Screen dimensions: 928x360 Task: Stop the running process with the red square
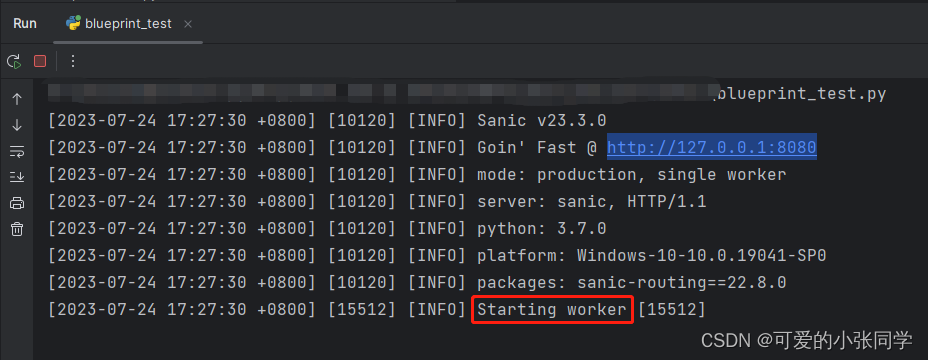pos(40,61)
